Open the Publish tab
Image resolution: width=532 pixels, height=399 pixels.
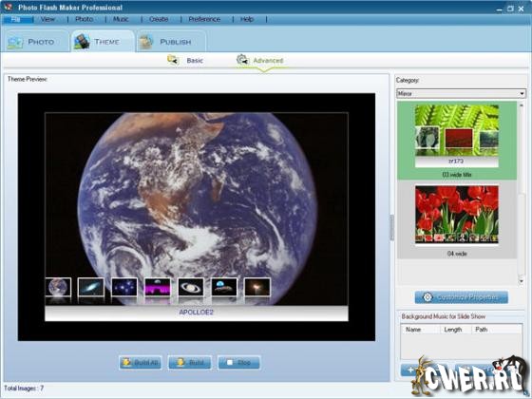click(171, 42)
